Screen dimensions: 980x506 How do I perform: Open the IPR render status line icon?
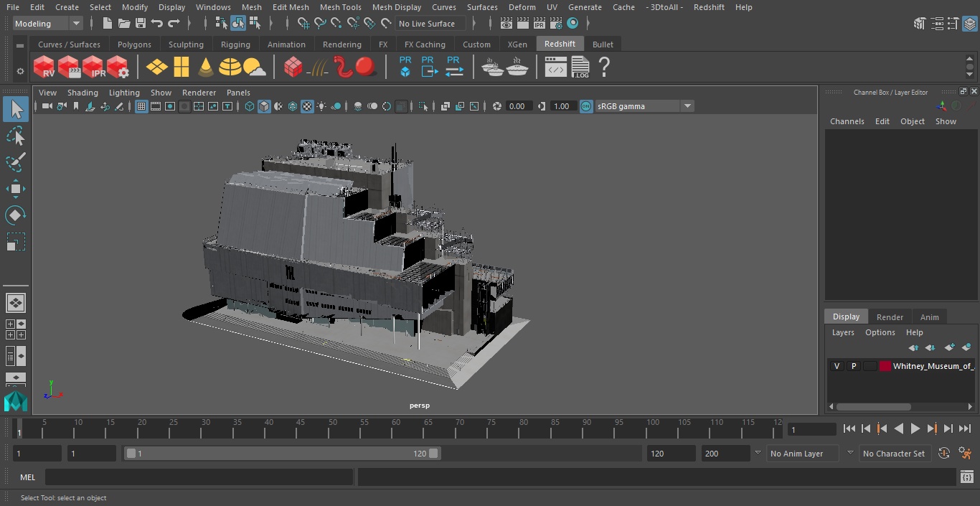point(540,24)
